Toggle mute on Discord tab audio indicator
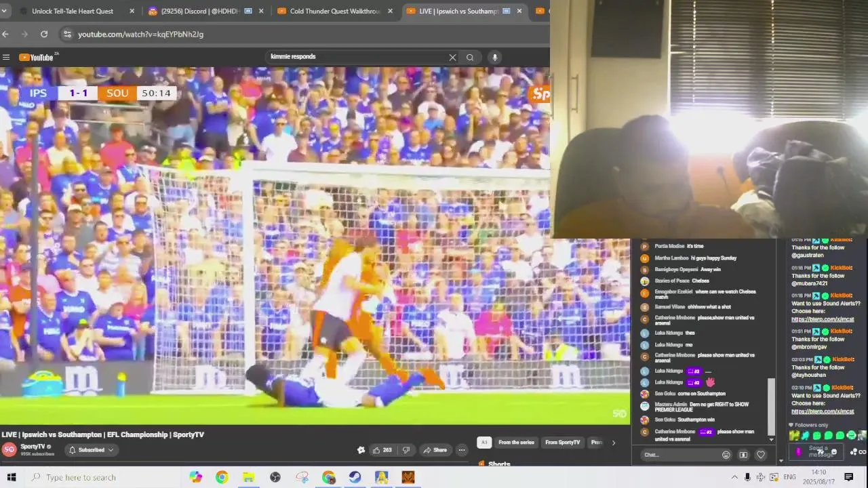 tap(248, 11)
